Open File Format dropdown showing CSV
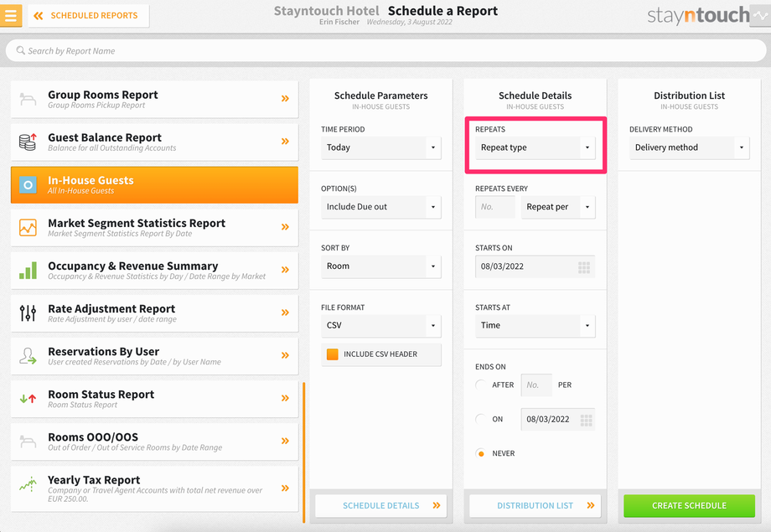The image size is (771, 532). (381, 326)
